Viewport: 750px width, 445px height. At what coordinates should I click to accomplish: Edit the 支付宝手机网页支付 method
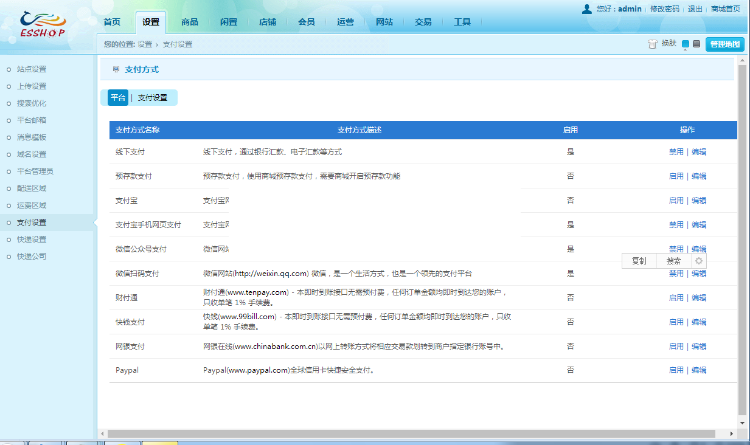pyautogui.click(x=699, y=224)
